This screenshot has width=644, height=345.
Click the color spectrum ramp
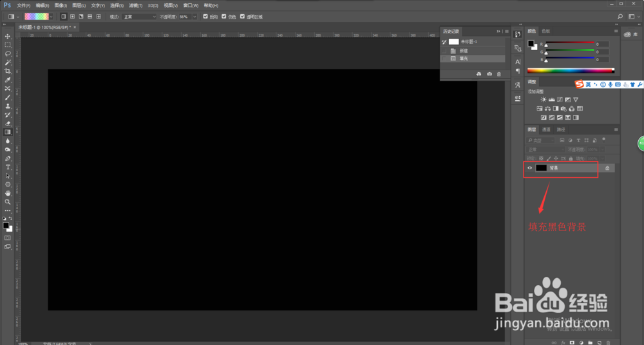[571, 71]
